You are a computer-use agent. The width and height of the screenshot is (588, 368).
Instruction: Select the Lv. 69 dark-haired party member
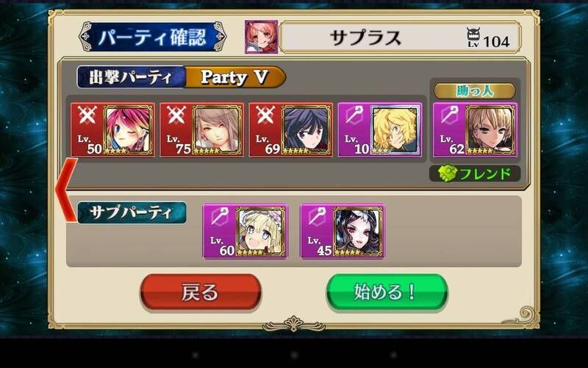click(291, 130)
